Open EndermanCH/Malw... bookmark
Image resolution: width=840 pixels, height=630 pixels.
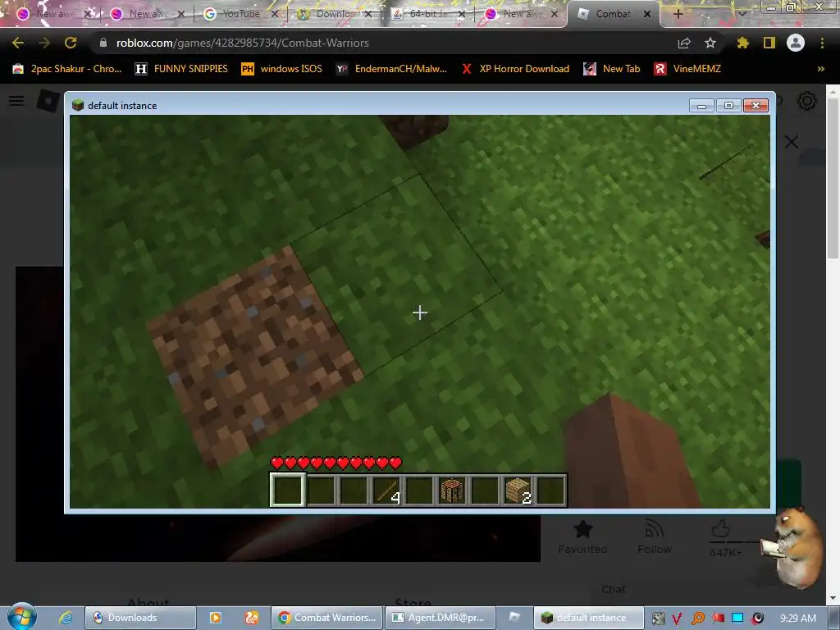point(391,69)
